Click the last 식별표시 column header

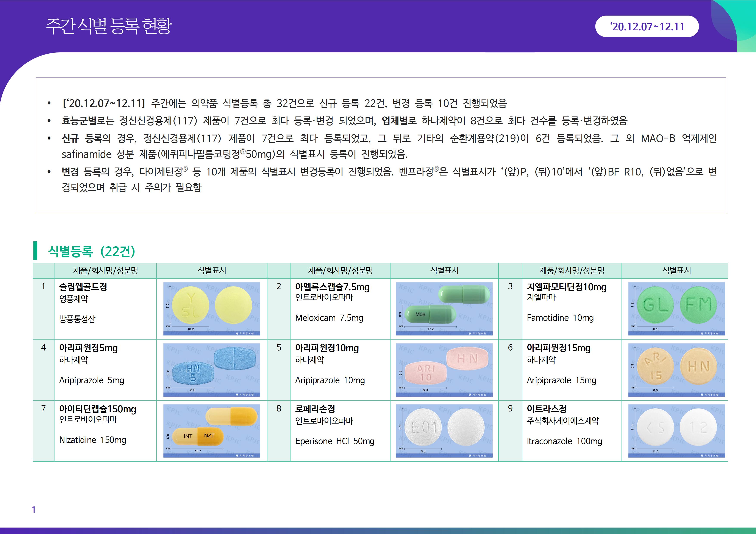[x=676, y=270]
